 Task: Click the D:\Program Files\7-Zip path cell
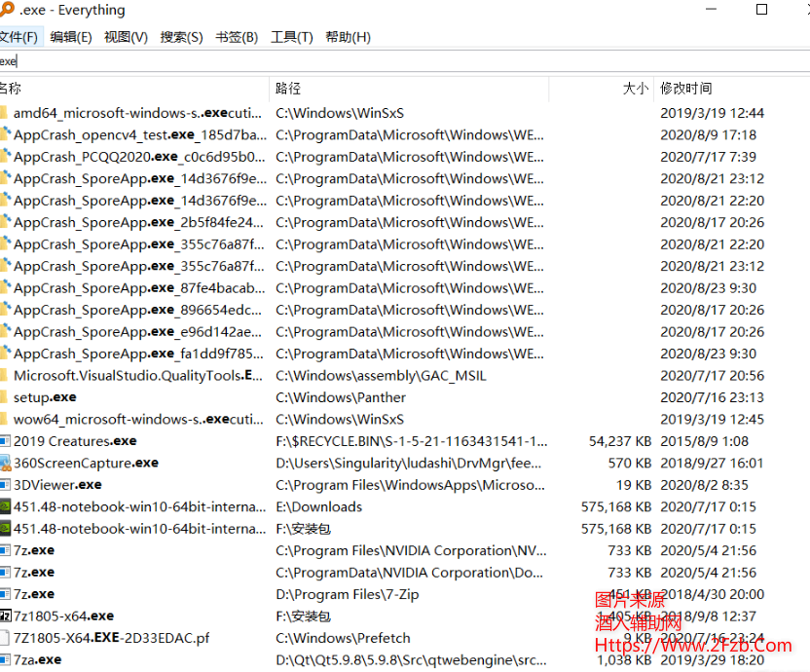pos(348,594)
